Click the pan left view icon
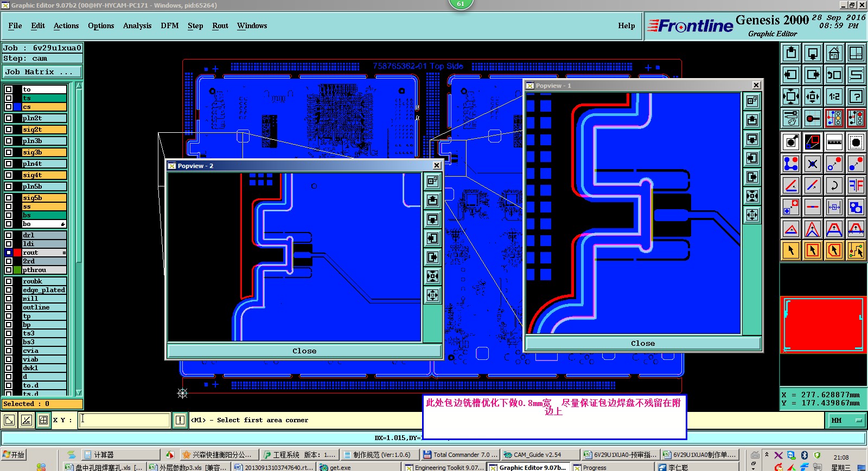This screenshot has height=471, width=868. [x=791, y=75]
